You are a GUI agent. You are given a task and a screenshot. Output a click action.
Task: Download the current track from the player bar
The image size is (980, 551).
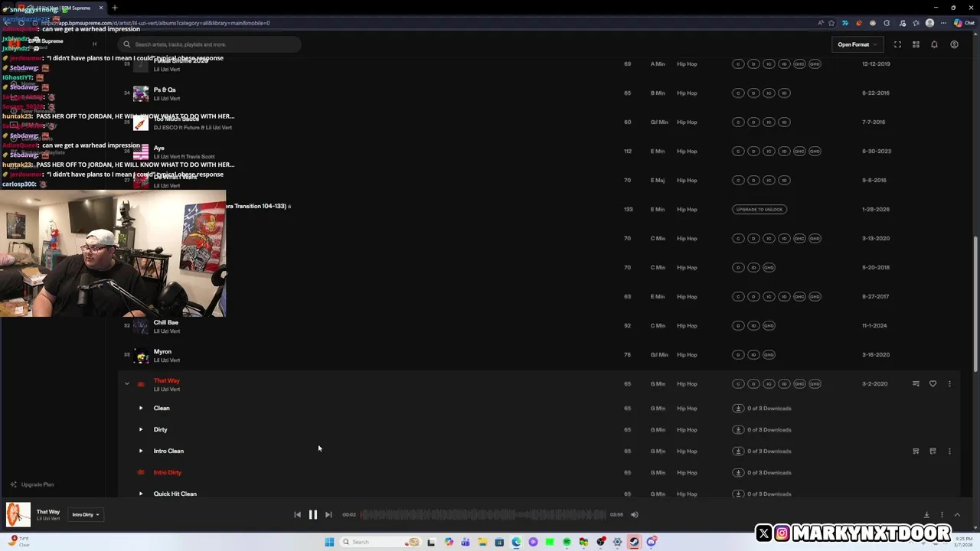tap(926, 515)
